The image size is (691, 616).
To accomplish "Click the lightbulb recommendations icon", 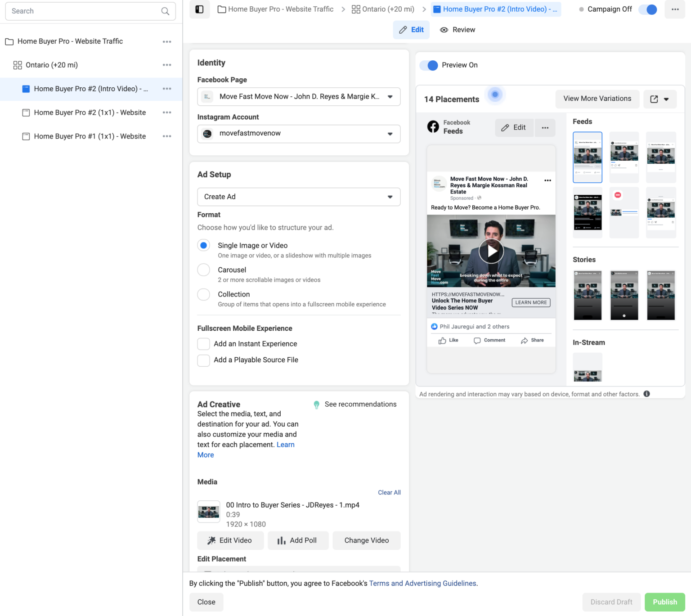I will click(316, 405).
